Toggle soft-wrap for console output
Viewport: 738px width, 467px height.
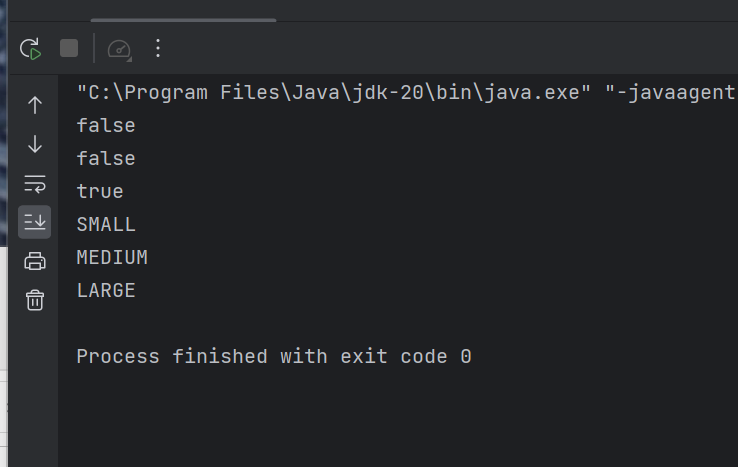point(35,183)
